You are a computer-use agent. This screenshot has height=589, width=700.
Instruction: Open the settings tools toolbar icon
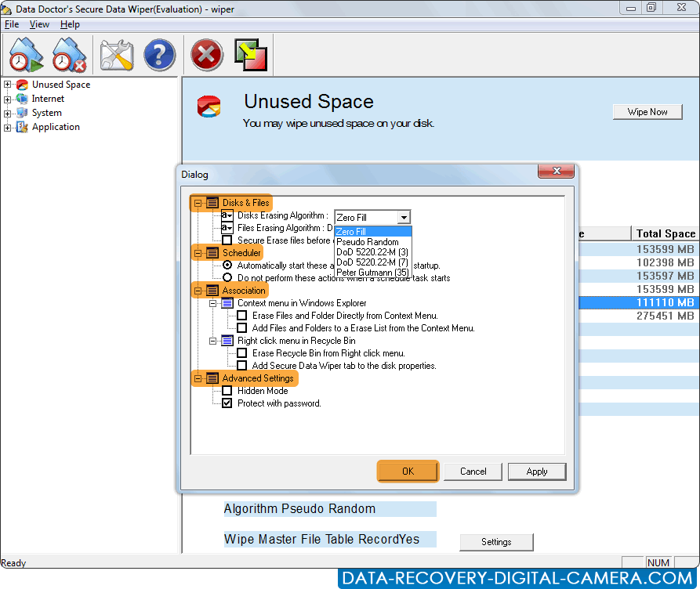pos(117,56)
